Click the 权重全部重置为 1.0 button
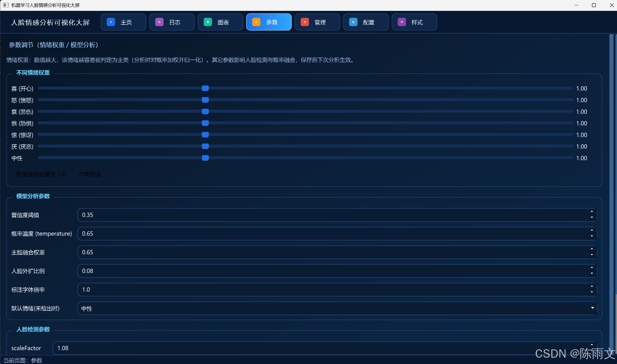617x364 pixels. click(41, 174)
